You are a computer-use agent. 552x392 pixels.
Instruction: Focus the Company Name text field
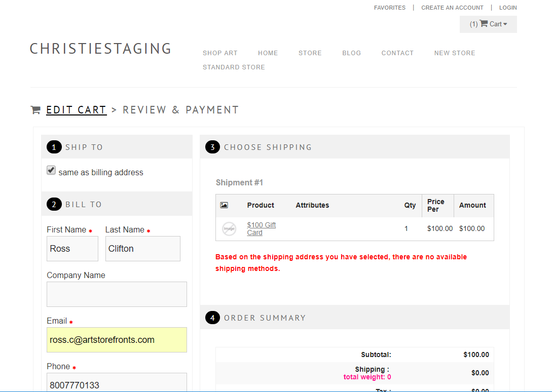point(117,294)
